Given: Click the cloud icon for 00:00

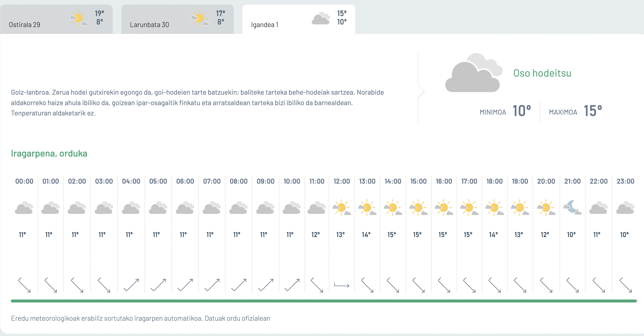Looking at the screenshot, I should click(x=24, y=208).
